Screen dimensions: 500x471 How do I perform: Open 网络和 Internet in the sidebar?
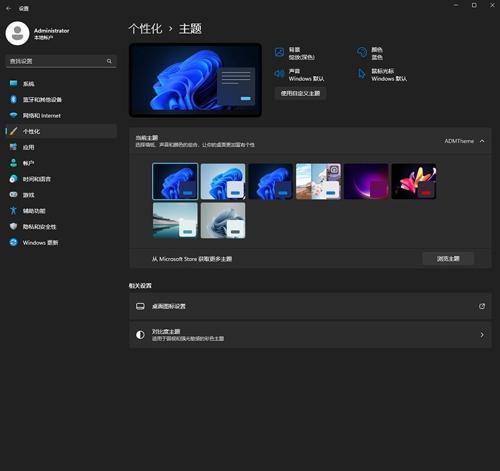pos(61,115)
